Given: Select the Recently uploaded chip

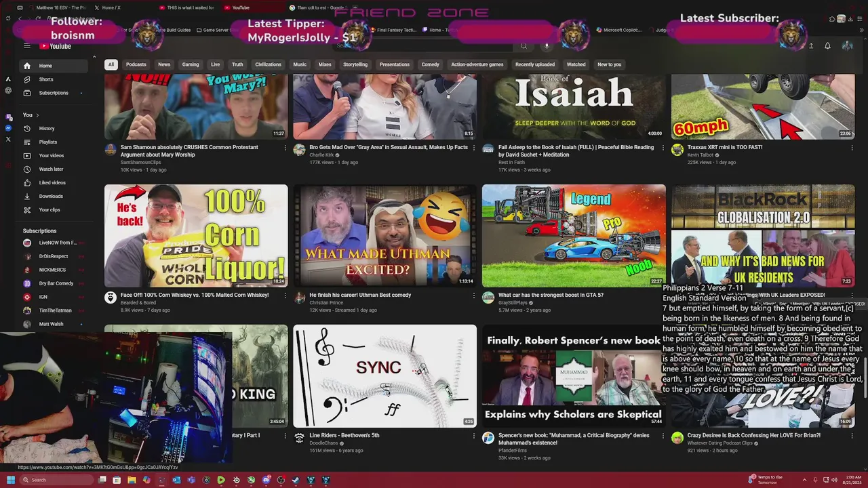Looking at the screenshot, I should 535,64.
